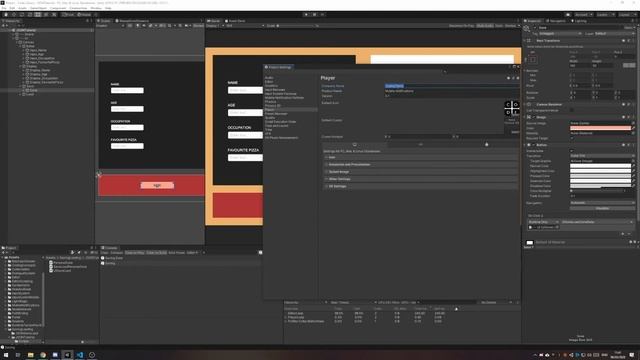Select the Rotate tool in Unity toolbar
Image resolution: width=640 pixels, height=360 pixels.
(x=22, y=14)
